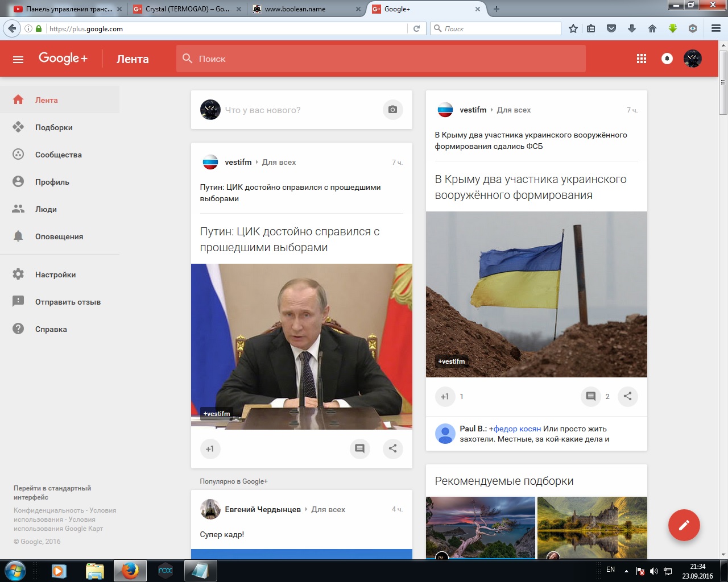Open the Google+ hamburger main menu

tap(18, 59)
